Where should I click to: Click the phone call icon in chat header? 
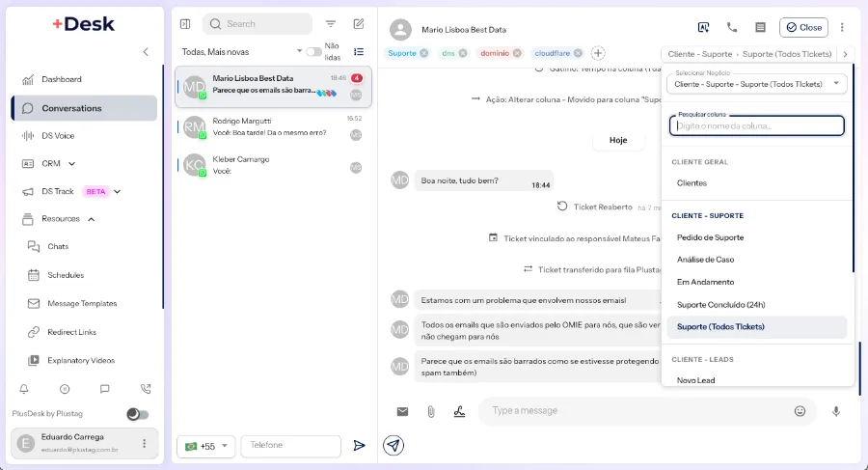732,28
